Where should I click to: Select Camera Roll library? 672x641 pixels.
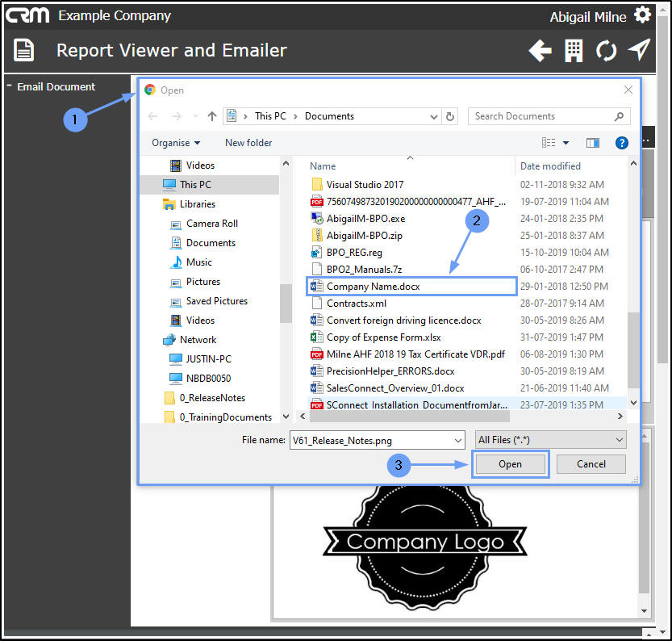[210, 224]
